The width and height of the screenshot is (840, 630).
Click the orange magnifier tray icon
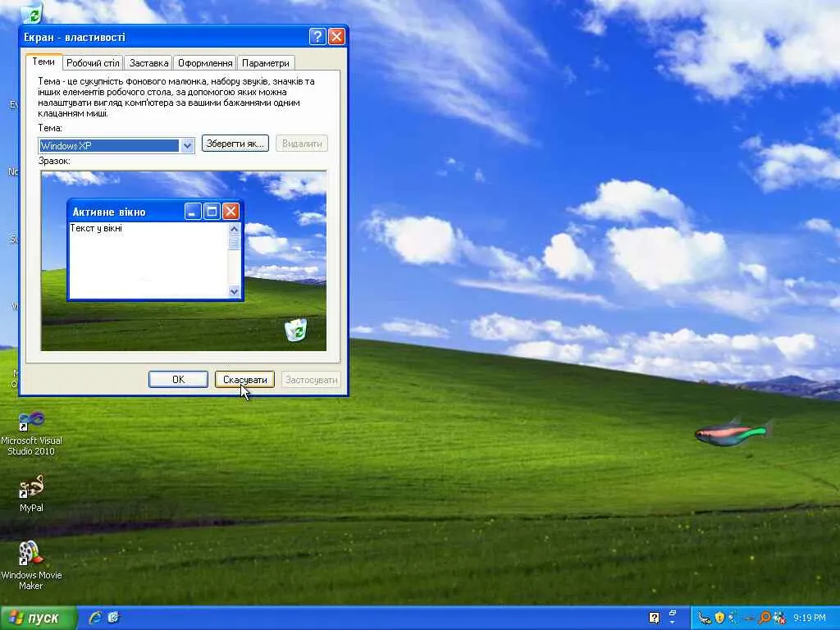pos(765,618)
